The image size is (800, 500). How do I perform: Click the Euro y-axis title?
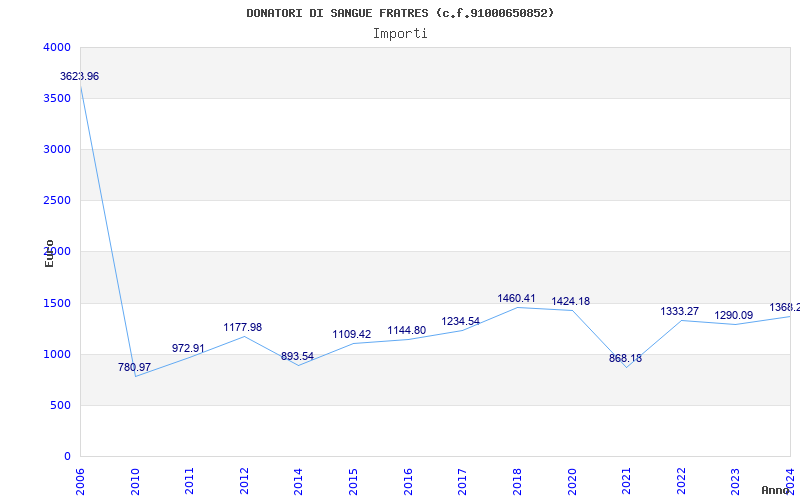coord(49,253)
